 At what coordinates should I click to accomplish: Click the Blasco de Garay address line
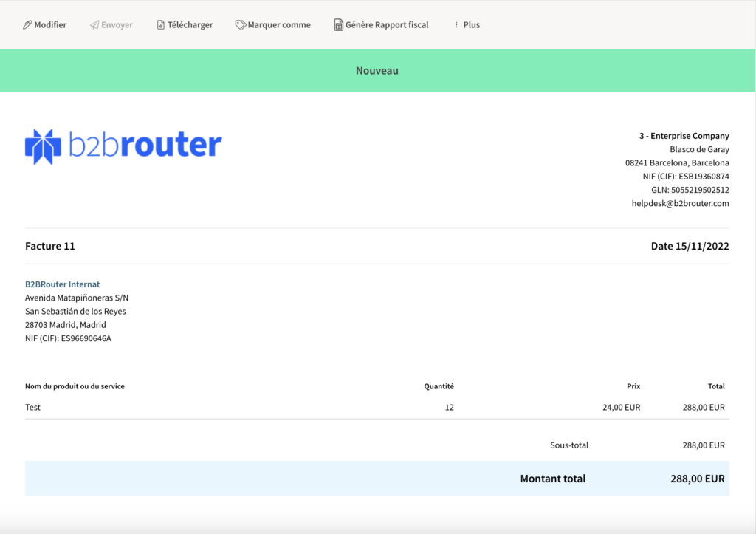click(x=700, y=149)
